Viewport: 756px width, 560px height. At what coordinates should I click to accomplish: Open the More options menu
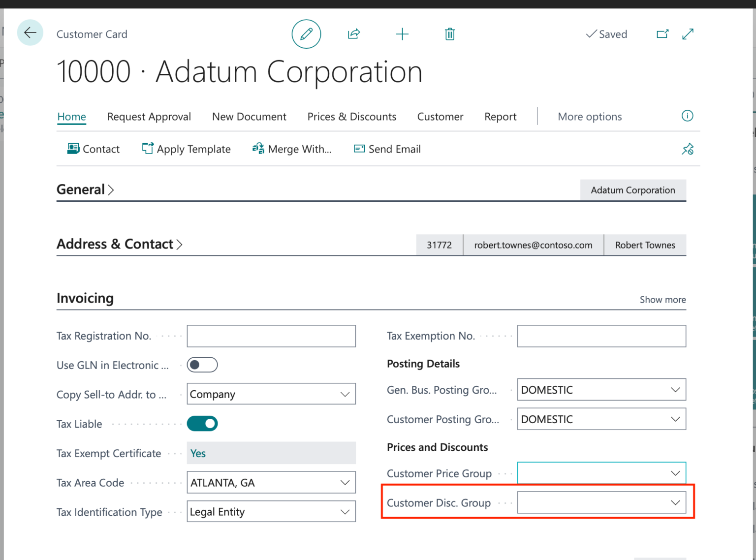pyautogui.click(x=589, y=117)
